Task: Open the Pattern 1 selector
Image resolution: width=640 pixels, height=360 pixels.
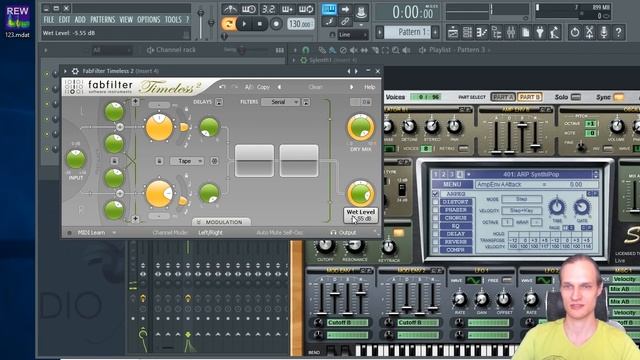Action: click(408, 32)
